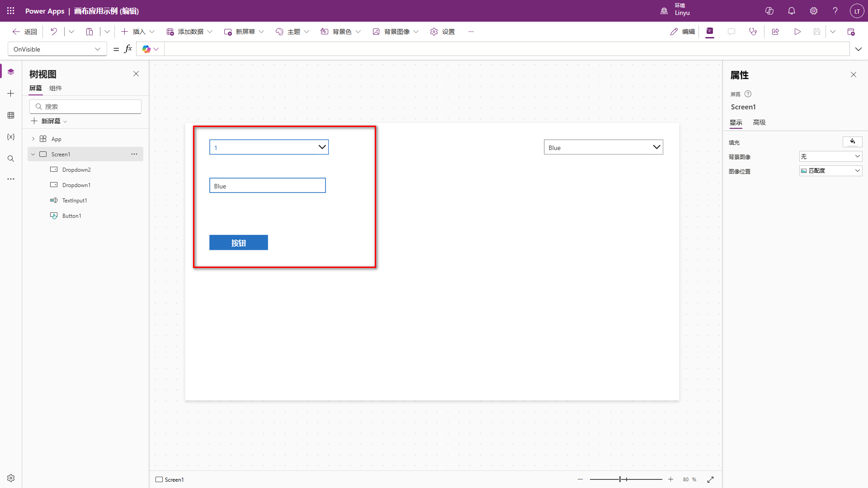
Task: Click the fit-to-window expand icon
Action: click(x=710, y=479)
